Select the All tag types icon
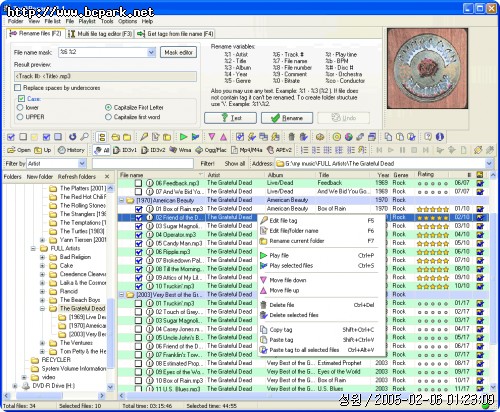 [102, 150]
